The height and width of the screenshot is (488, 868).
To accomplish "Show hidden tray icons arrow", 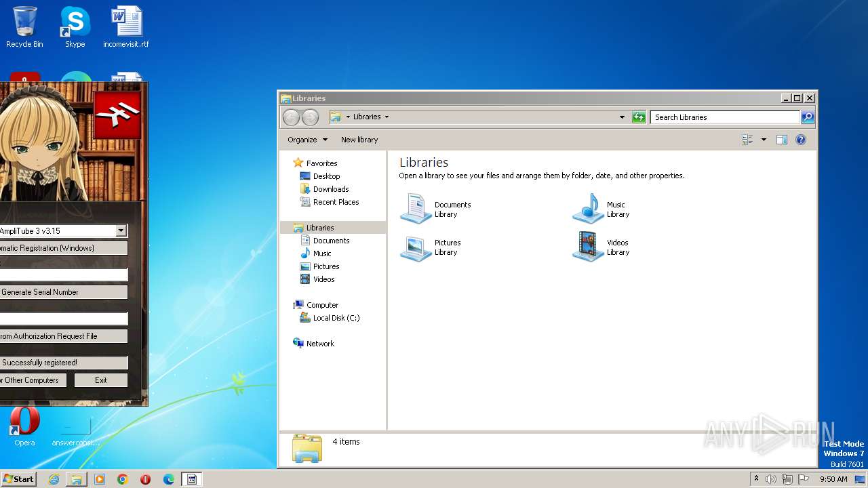I will [756, 479].
